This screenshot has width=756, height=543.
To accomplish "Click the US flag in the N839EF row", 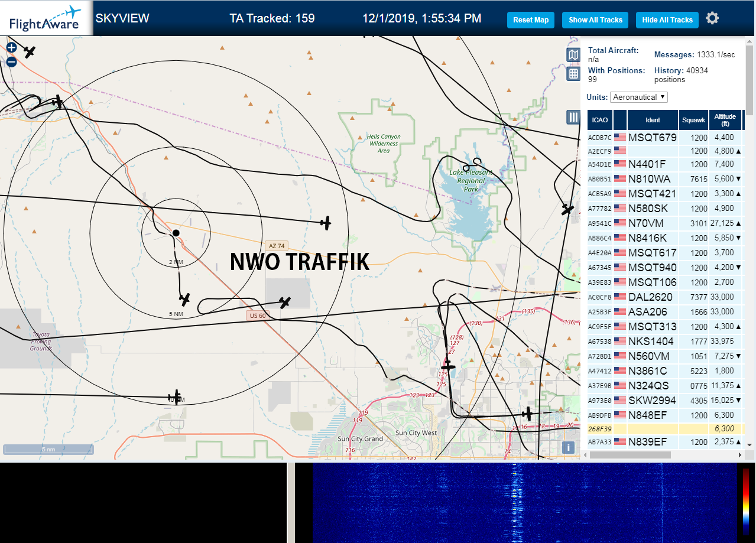I will point(620,441).
